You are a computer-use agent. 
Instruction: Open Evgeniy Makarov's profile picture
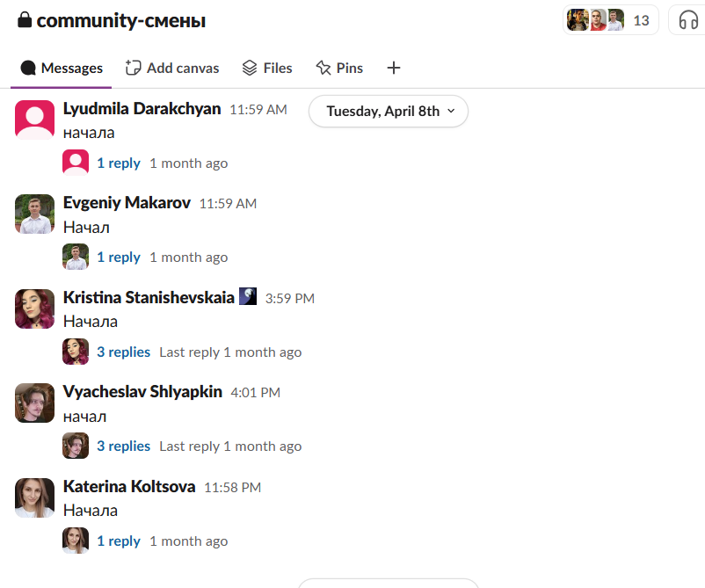(x=34, y=214)
